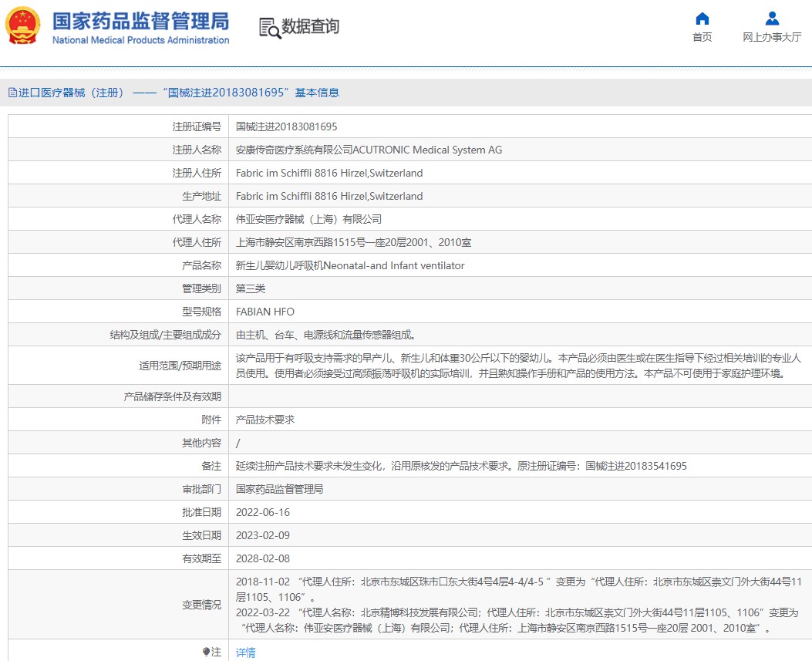Screen dimensions: 812x661
Task: Click the Neonatal-and Infant ventilator product name
Action: [350, 265]
